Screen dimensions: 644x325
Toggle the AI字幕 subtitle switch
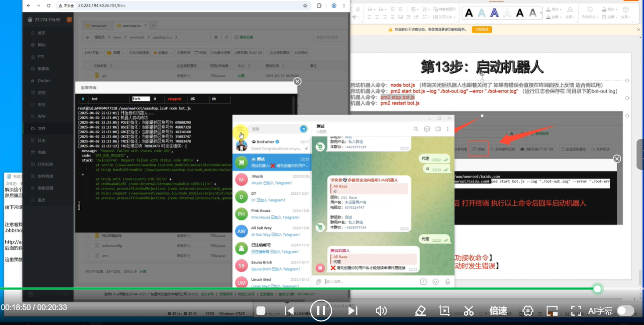626,311
